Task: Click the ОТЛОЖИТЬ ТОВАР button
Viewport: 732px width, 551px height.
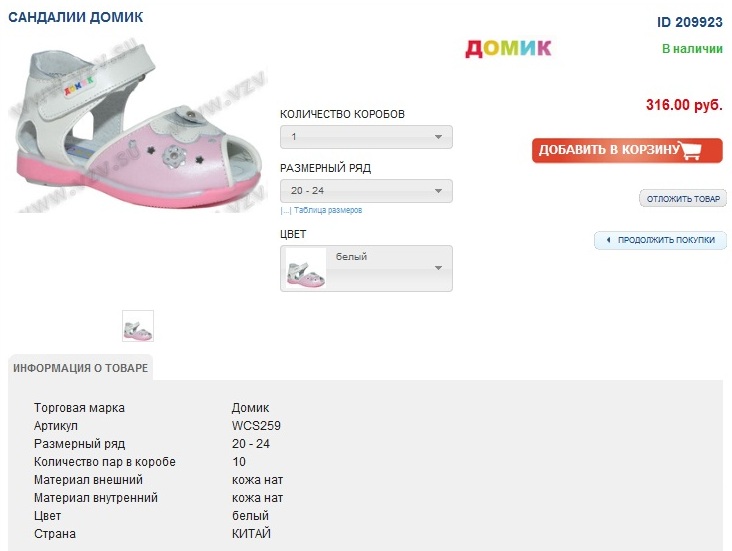Action: [683, 199]
